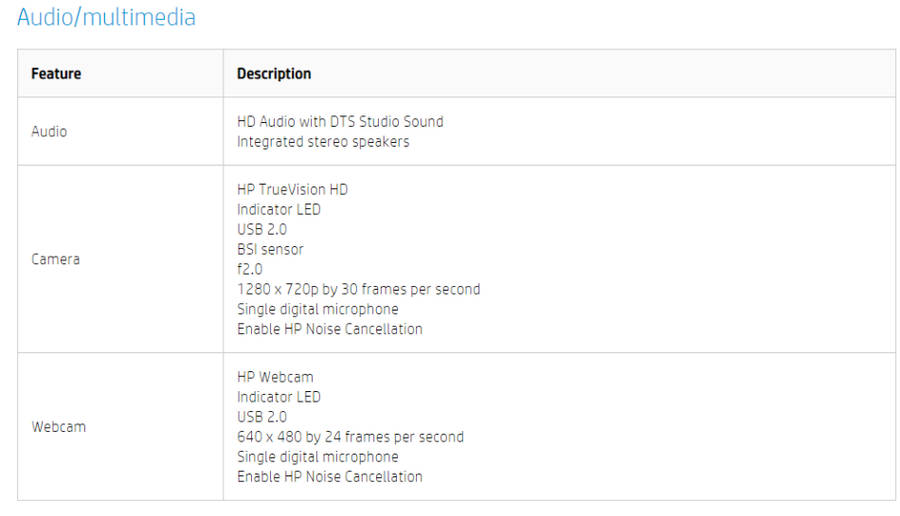This screenshot has height=516, width=900.
Task: Click the BSI sensor line
Action: [x=270, y=249]
